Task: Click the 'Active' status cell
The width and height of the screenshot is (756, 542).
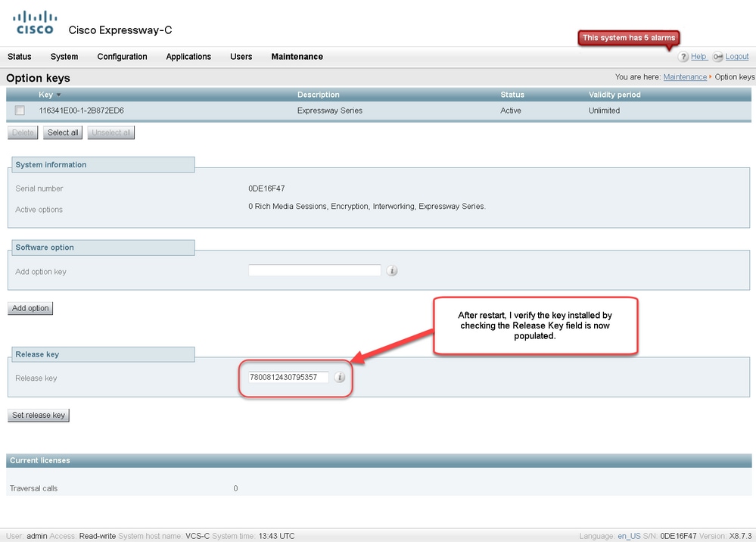Action: click(511, 111)
